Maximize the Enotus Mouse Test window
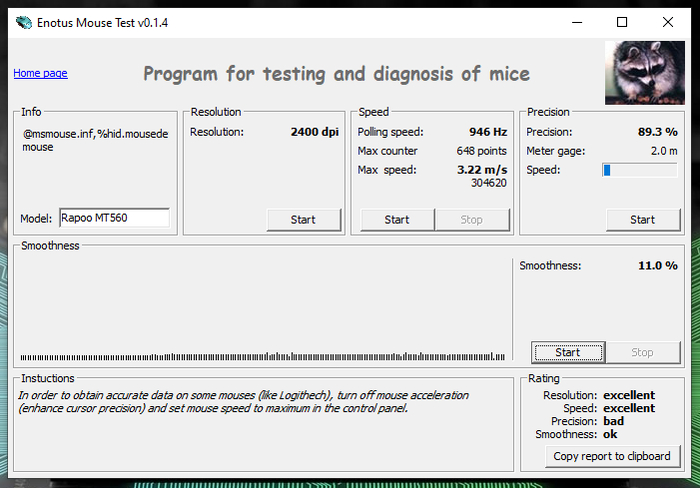The height and width of the screenshot is (488, 700). pos(622,22)
